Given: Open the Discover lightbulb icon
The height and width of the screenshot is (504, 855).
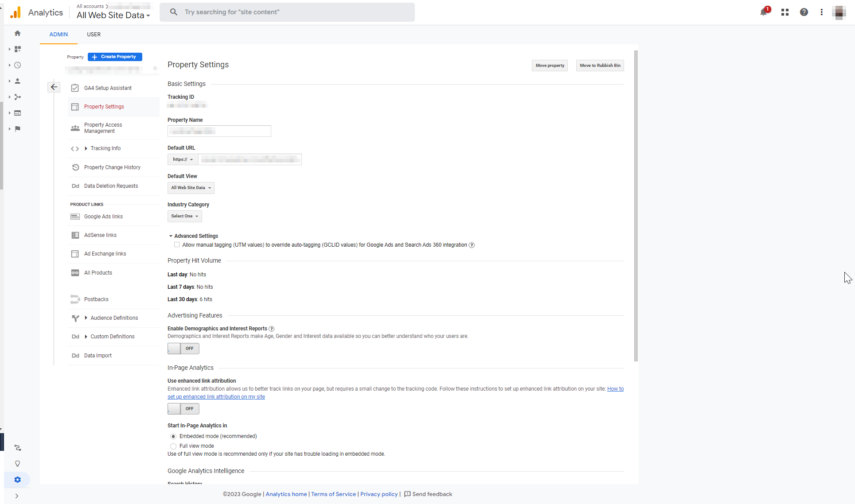Looking at the screenshot, I should tap(18, 464).
